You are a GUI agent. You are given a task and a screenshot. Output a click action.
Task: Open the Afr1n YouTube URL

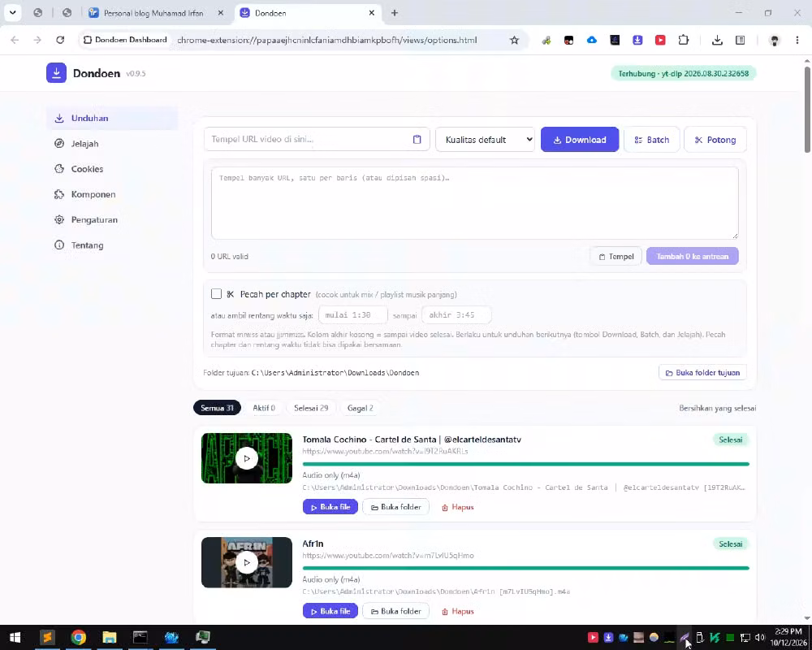388,555
